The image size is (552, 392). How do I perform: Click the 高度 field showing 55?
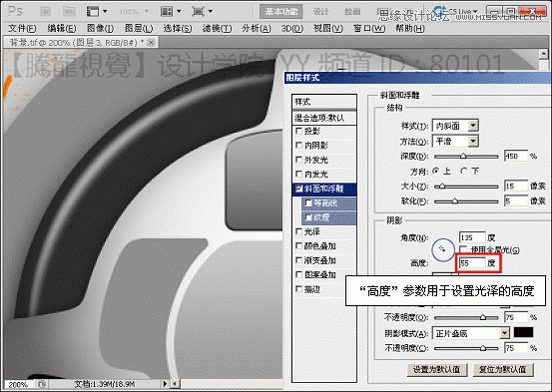pos(472,263)
